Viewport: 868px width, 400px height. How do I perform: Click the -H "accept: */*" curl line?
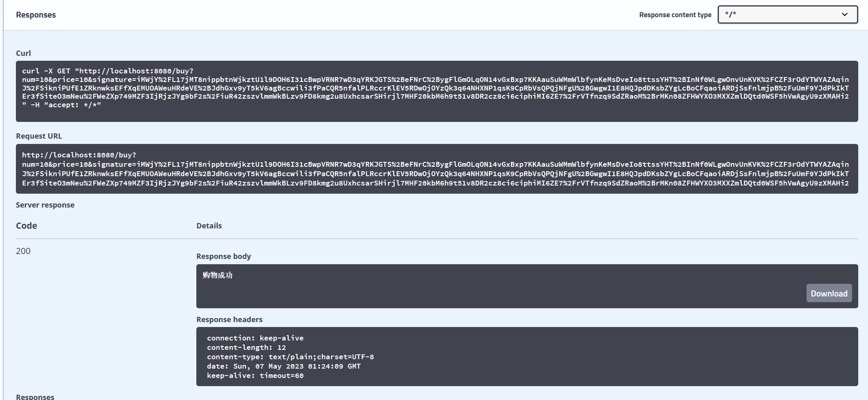coord(62,105)
